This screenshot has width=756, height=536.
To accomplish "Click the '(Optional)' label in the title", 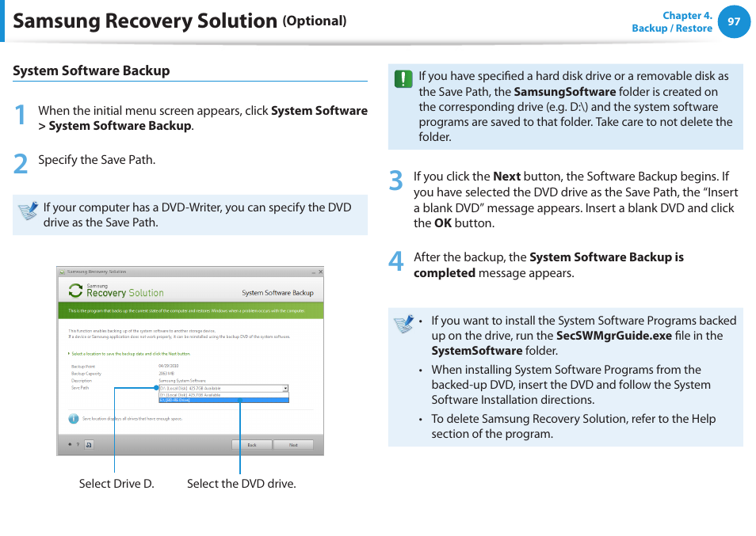I will point(315,21).
